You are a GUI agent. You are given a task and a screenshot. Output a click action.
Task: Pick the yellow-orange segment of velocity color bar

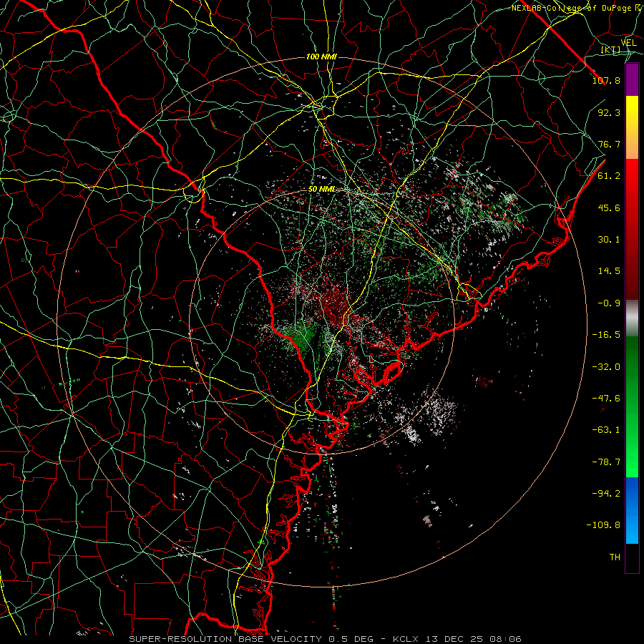(632, 127)
